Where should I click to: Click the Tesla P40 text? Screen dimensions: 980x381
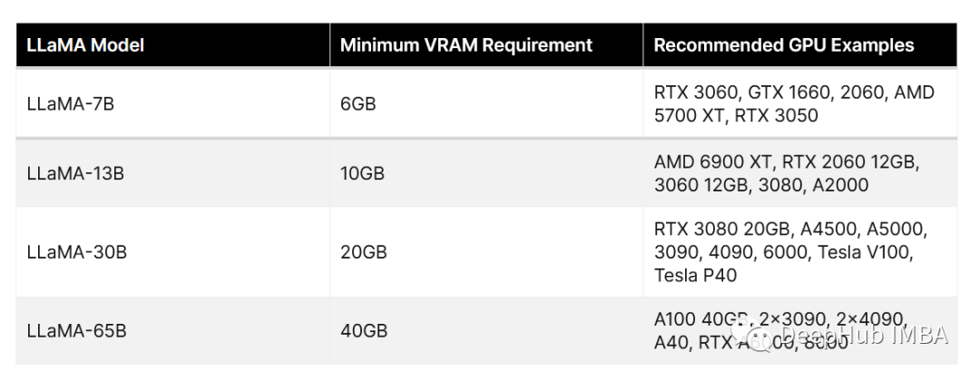pyautogui.click(x=696, y=276)
